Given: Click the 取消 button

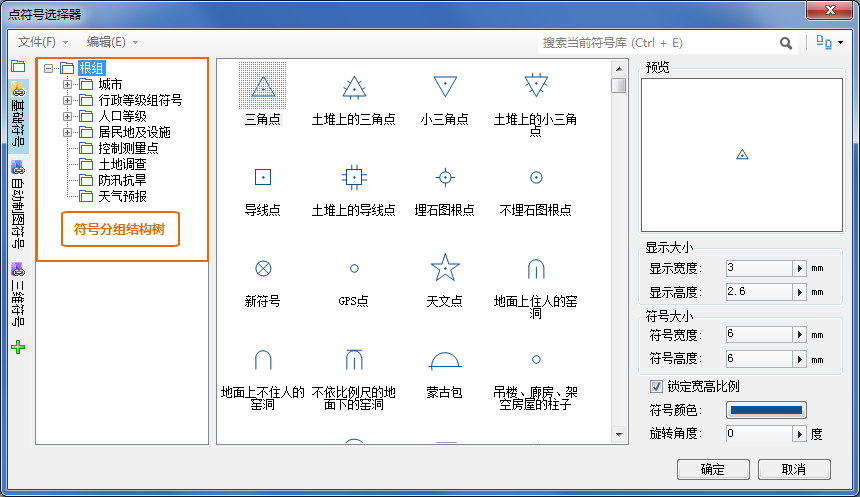Looking at the screenshot, I should 794,469.
